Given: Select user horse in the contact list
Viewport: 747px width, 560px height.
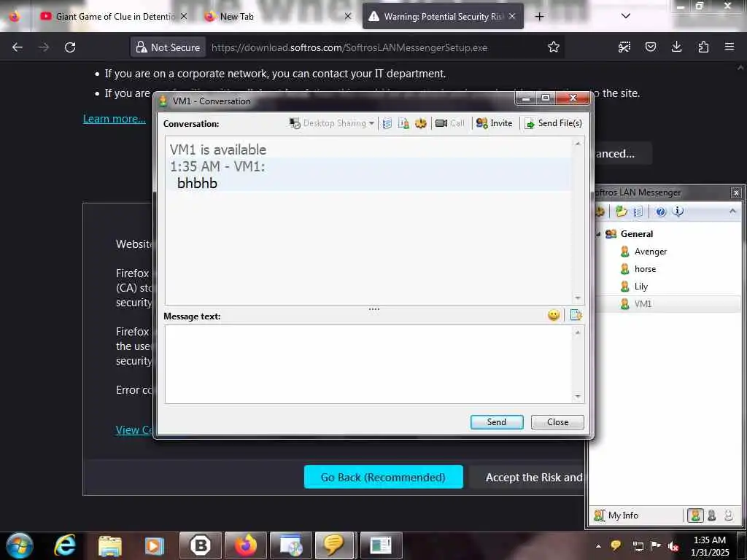Looking at the screenshot, I should click(x=645, y=269).
